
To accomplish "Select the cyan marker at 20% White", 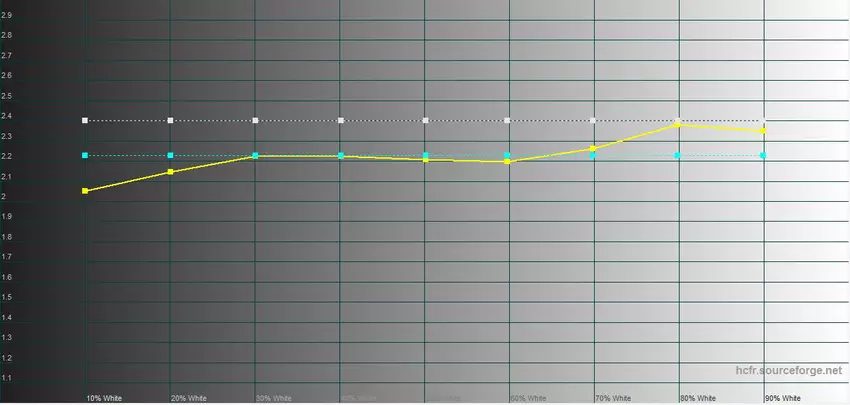I will (171, 155).
